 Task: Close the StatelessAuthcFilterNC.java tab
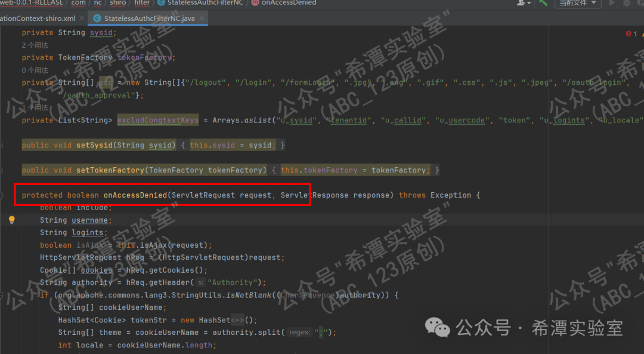point(202,19)
